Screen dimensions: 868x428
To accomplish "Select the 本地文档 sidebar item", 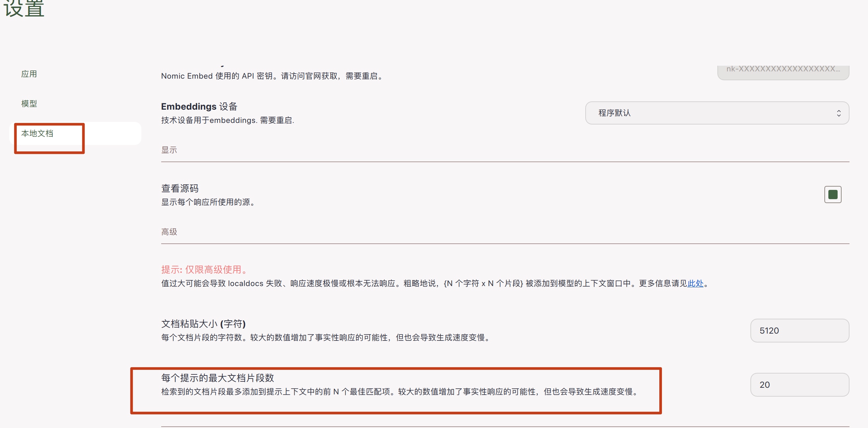I will (x=37, y=133).
